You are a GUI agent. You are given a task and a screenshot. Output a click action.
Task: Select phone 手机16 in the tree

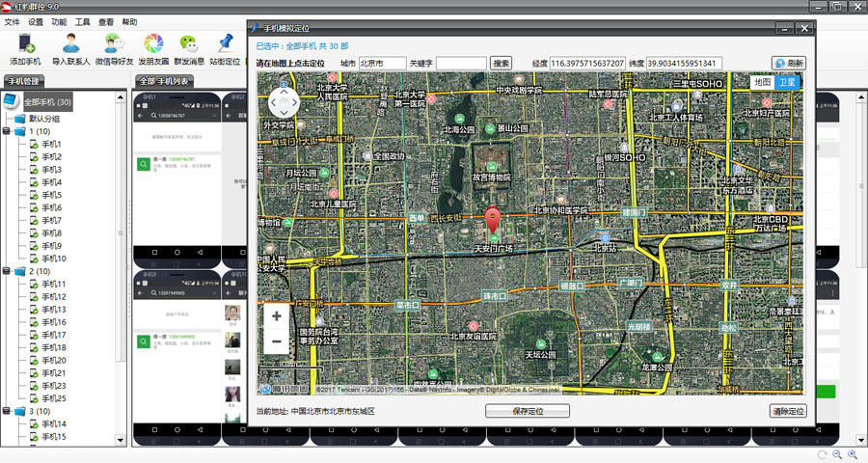pos(54,322)
